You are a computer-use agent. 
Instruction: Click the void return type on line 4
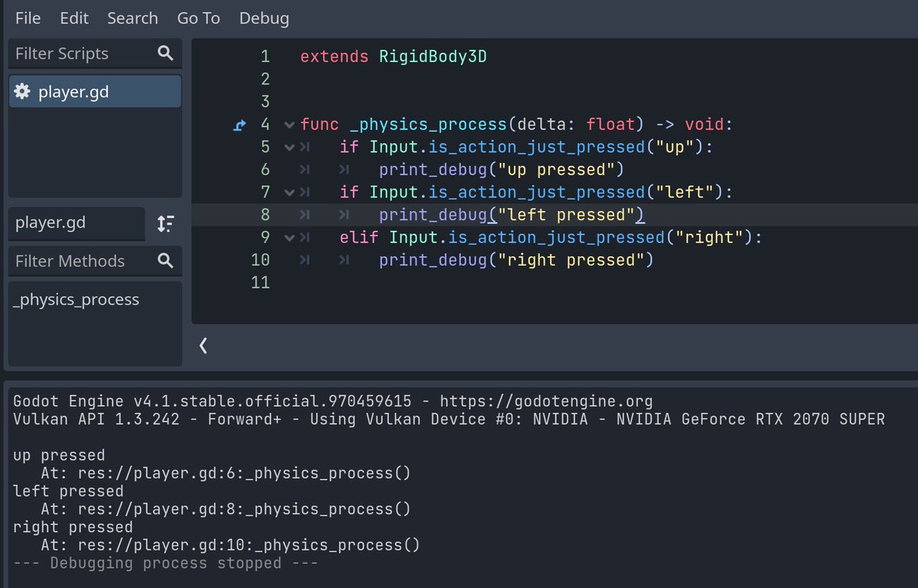[704, 124]
